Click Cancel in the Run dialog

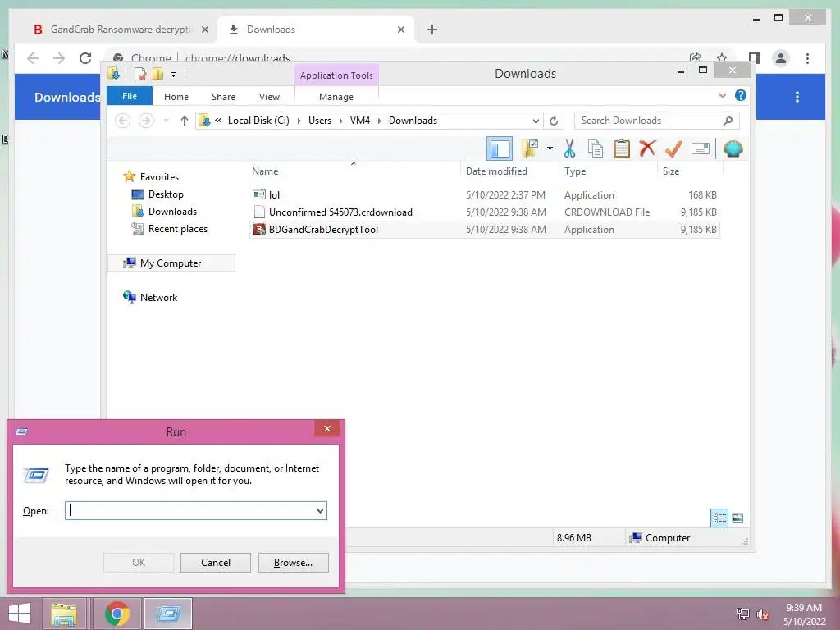point(216,563)
